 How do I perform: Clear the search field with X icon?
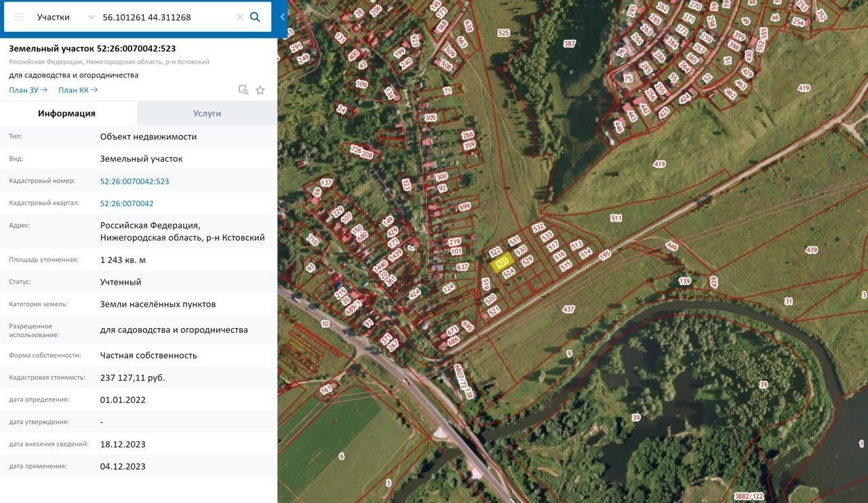(x=239, y=17)
